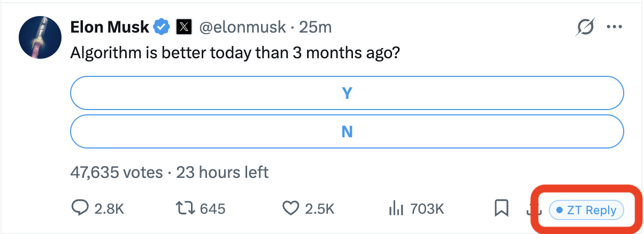Click the 47,635 votes count
The width and height of the screenshot is (644, 234).
116,173
